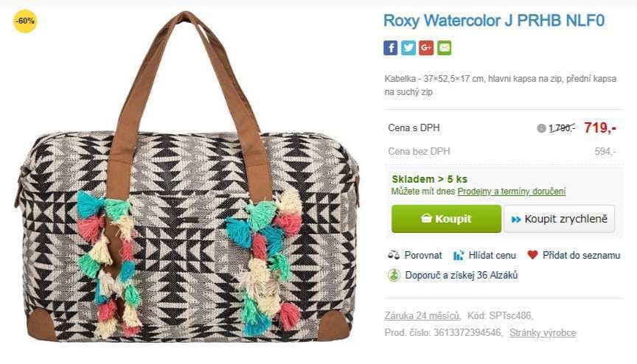The height and width of the screenshot is (364, 637).
Task: Share product via Twitter icon
Action: (408, 48)
